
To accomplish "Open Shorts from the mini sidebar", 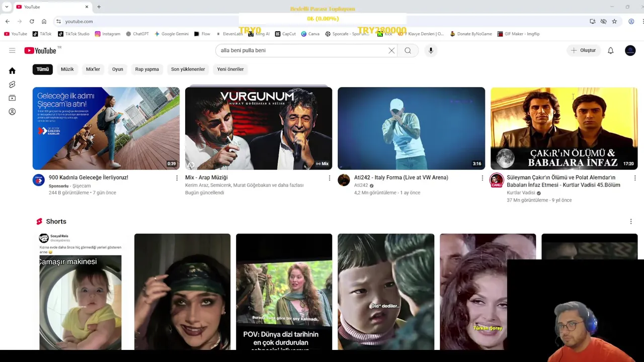I will pos(12,84).
